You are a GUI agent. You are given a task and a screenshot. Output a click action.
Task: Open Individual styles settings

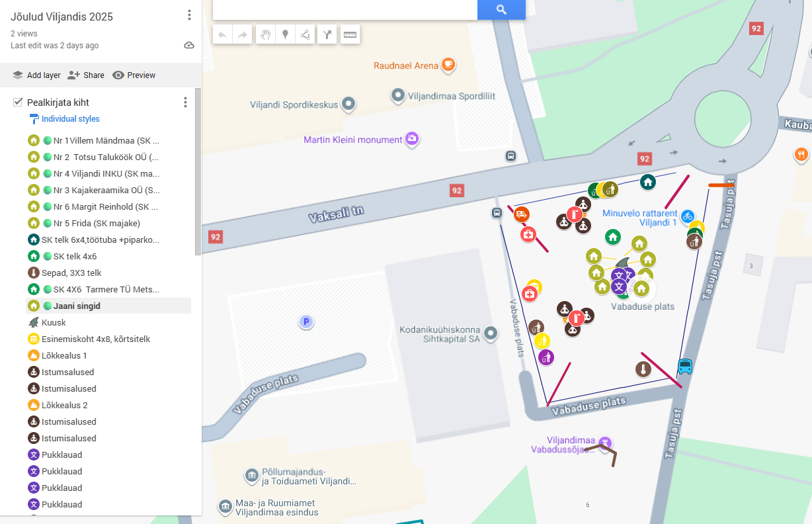(70, 119)
